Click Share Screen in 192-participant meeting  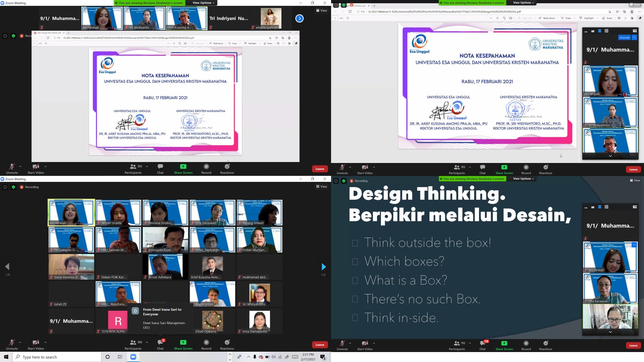click(x=504, y=345)
